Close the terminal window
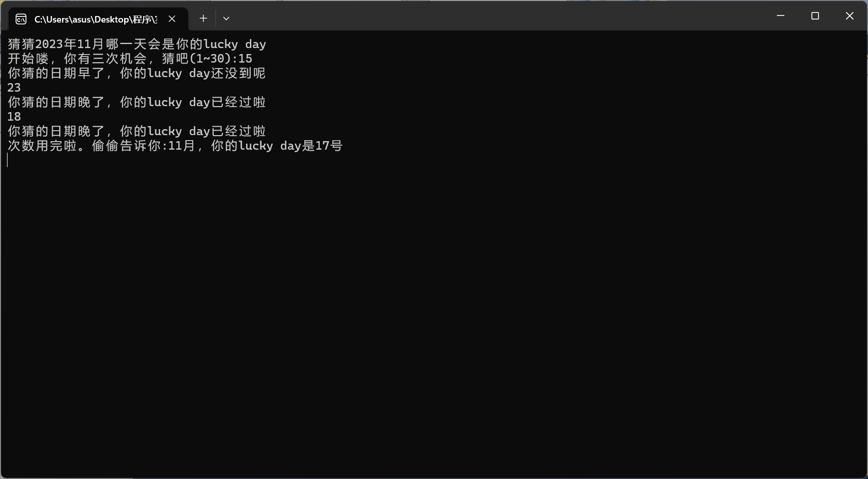Image resolution: width=868 pixels, height=479 pixels. click(849, 16)
